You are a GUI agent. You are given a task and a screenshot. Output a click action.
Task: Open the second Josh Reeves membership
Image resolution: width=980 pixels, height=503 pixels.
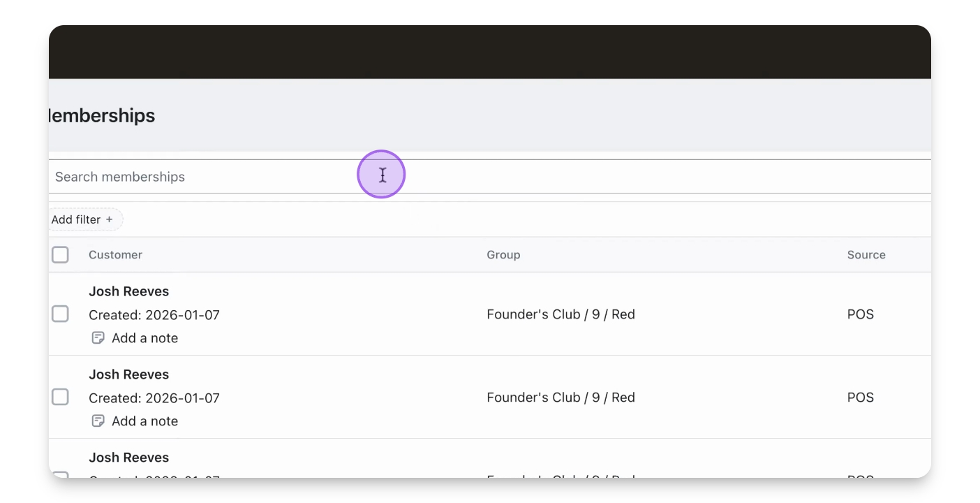(x=129, y=374)
